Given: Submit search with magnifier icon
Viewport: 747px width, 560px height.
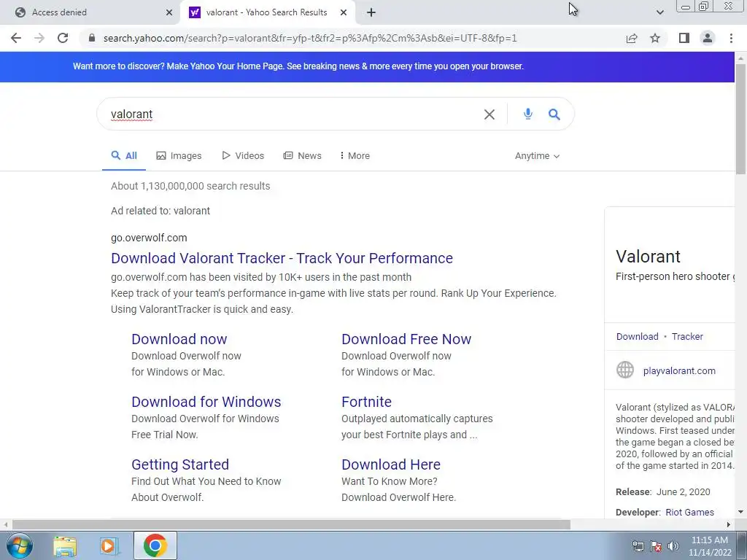Looking at the screenshot, I should (554, 114).
